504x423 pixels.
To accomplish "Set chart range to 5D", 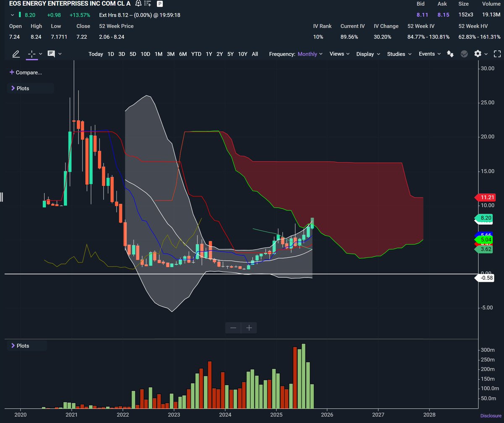I will (133, 54).
